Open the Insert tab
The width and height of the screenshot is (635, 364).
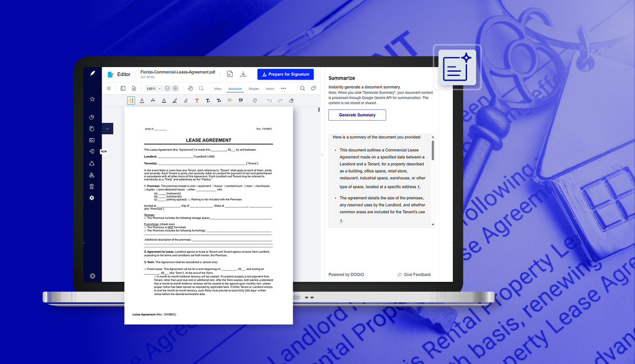coord(270,88)
